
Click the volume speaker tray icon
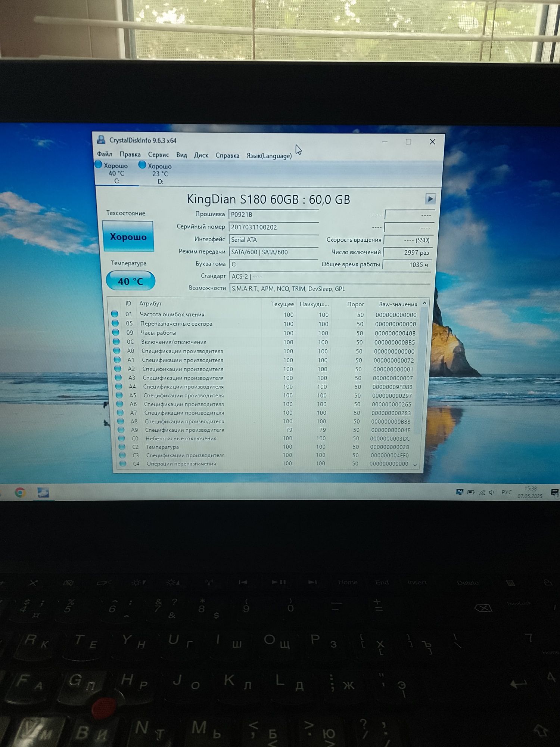pos(492,492)
